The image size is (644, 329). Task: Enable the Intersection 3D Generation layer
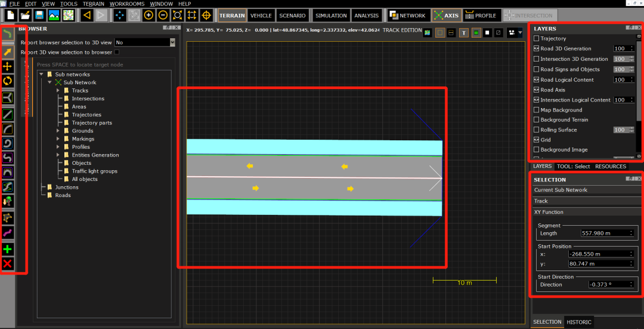(536, 59)
